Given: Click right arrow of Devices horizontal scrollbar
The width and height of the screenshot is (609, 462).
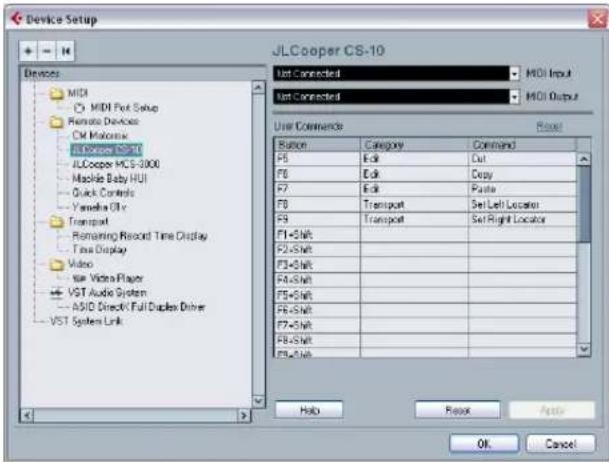Looking at the screenshot, I should 244,416.
